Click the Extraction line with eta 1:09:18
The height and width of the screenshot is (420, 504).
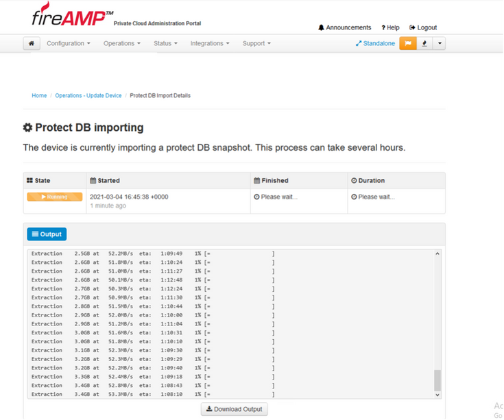153,377
